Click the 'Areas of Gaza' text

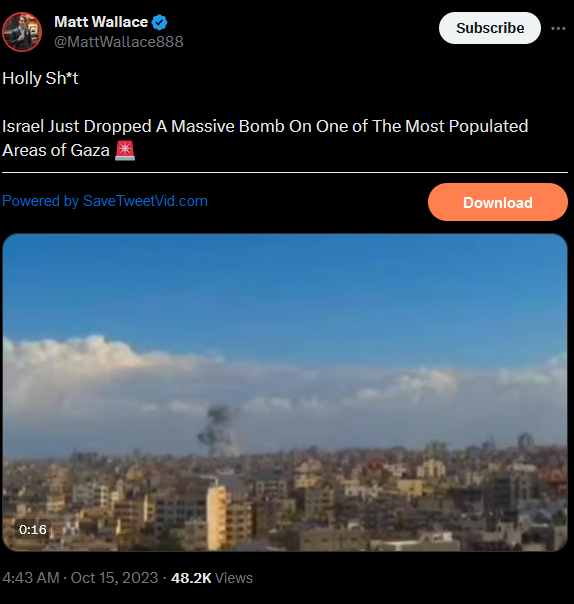pos(56,150)
